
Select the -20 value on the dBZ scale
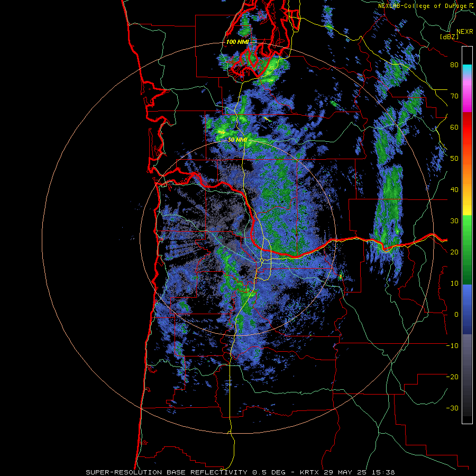452,377
